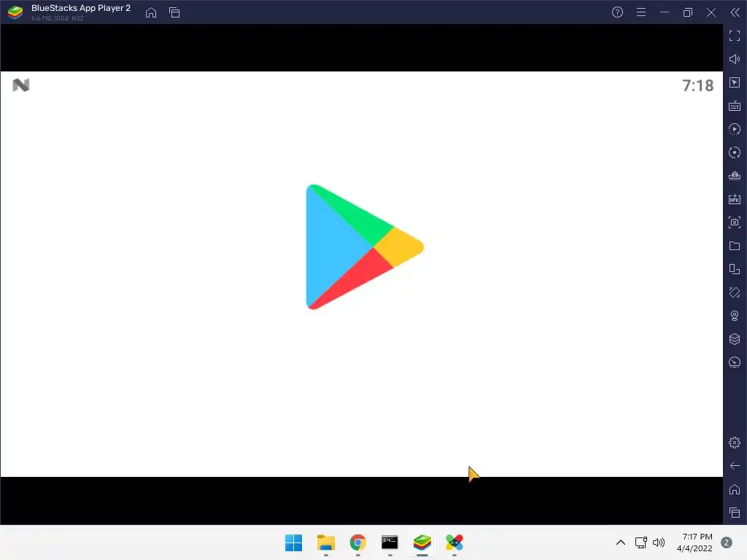Click the shake device icon in sidebar
This screenshot has height=560, width=747.
coord(735,292)
